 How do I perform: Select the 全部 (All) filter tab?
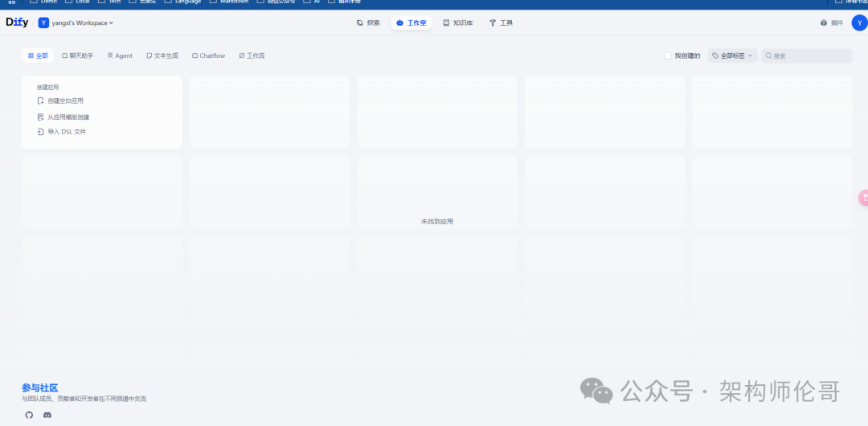tap(38, 55)
